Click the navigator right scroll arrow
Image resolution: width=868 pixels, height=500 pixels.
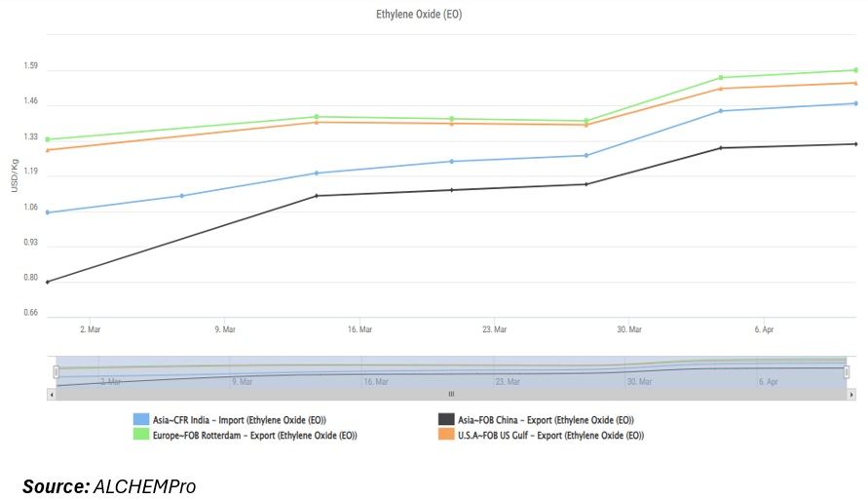click(x=851, y=394)
